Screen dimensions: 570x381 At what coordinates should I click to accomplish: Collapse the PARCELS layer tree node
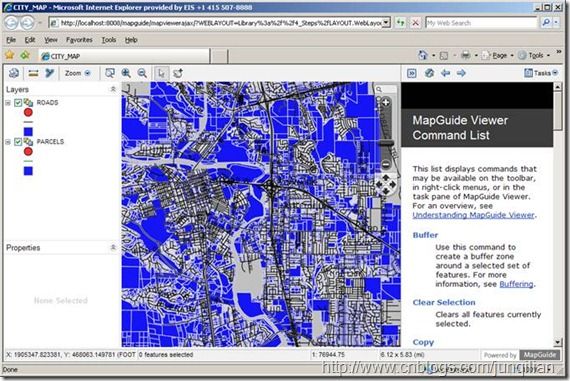[8, 142]
